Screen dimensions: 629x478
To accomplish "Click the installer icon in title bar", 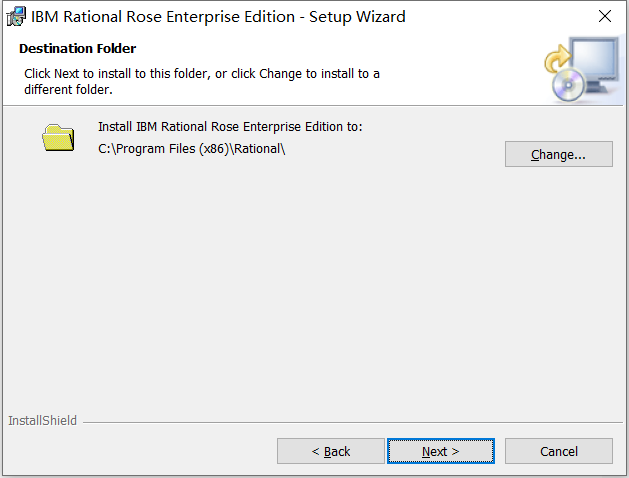I will point(16,17).
